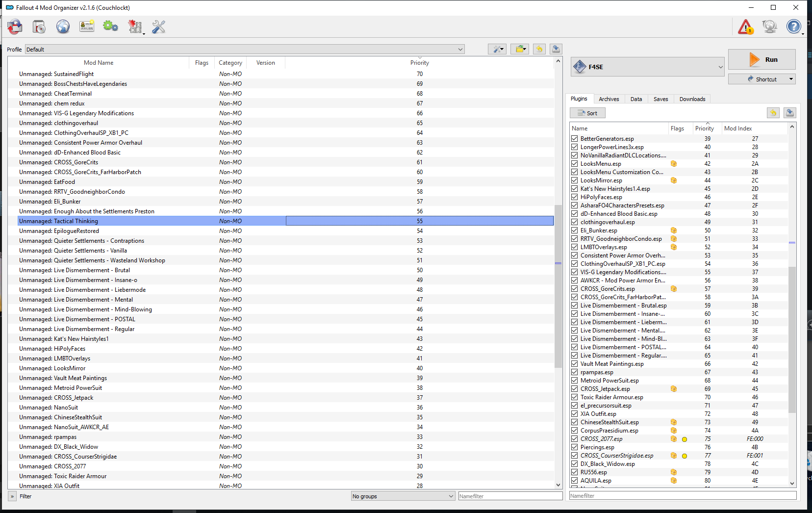Open the Profile dropdown
This screenshot has width=812, height=513.
point(245,49)
